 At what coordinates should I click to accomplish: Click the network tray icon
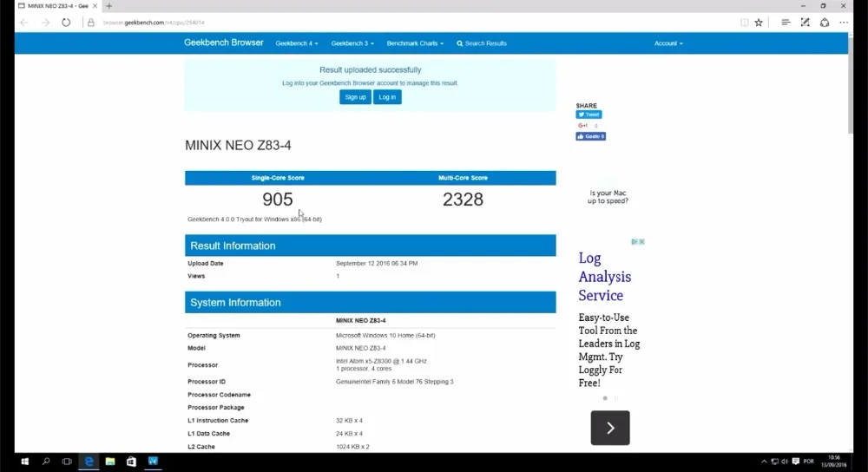(774, 462)
